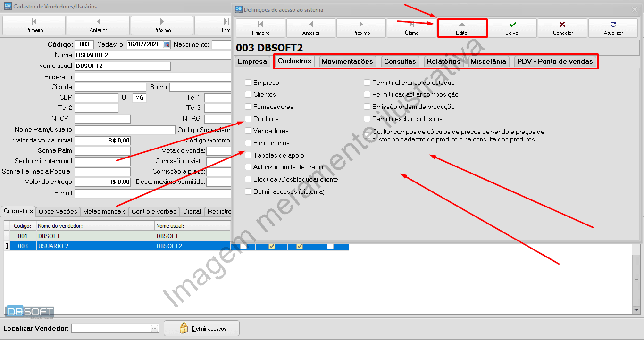Refresh data with the Atualizar button
This screenshot has width=644, height=340.
coord(613,28)
